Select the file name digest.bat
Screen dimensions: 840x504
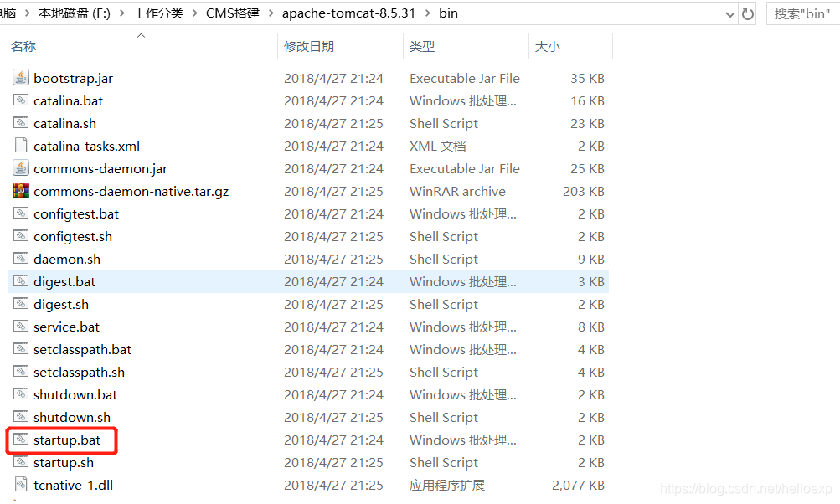point(64,282)
